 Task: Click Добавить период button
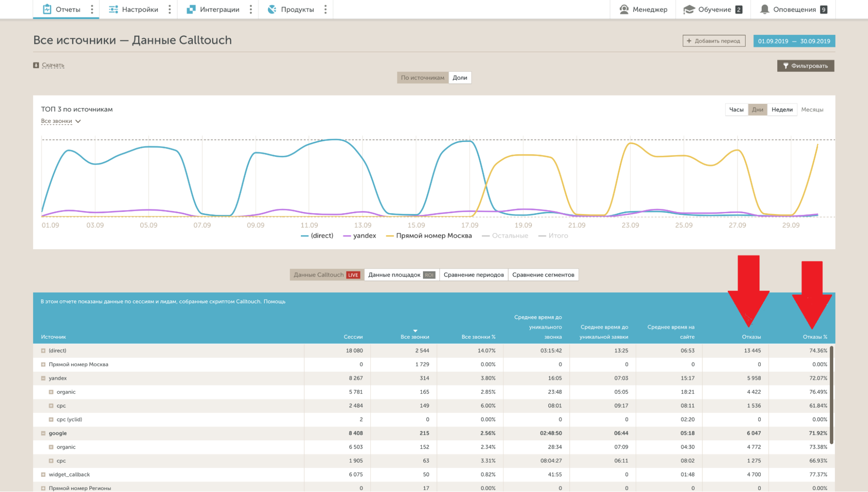point(714,41)
